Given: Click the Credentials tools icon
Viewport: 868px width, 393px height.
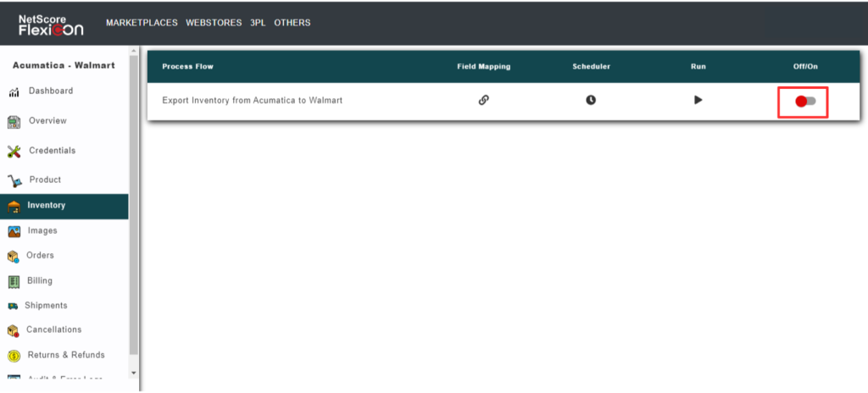Looking at the screenshot, I should click(14, 151).
